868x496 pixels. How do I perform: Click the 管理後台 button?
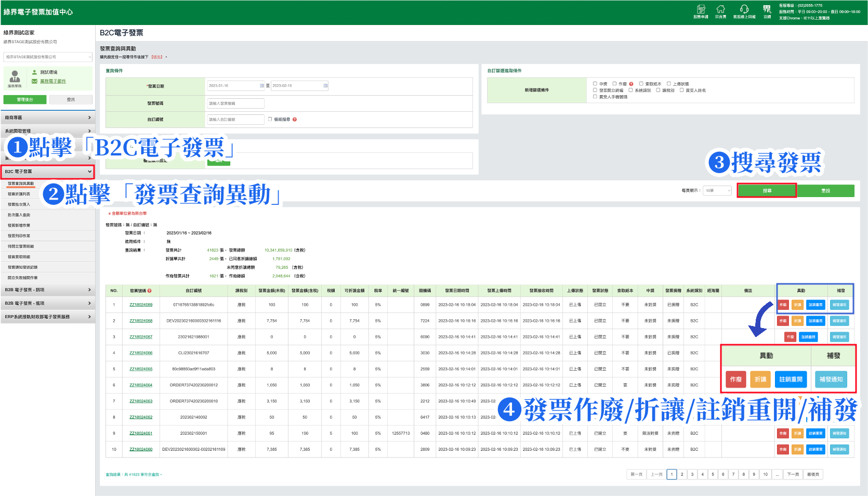pyautogui.click(x=25, y=100)
